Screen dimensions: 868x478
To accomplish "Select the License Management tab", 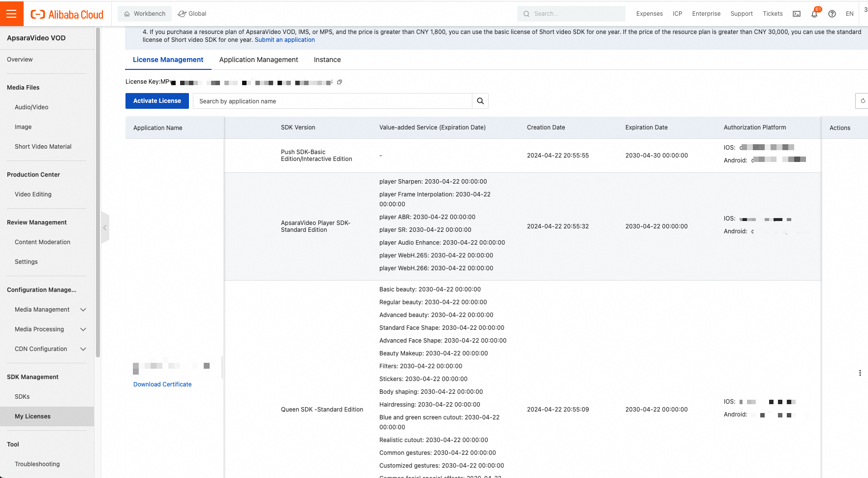I will tap(168, 60).
